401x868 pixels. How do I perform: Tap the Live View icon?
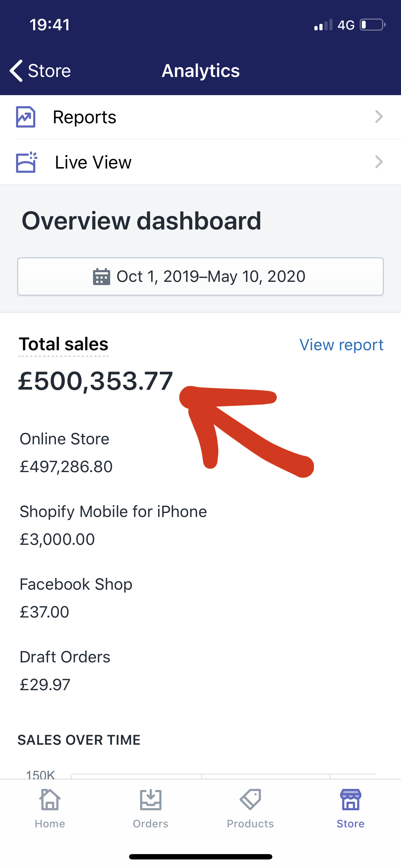pos(26,162)
